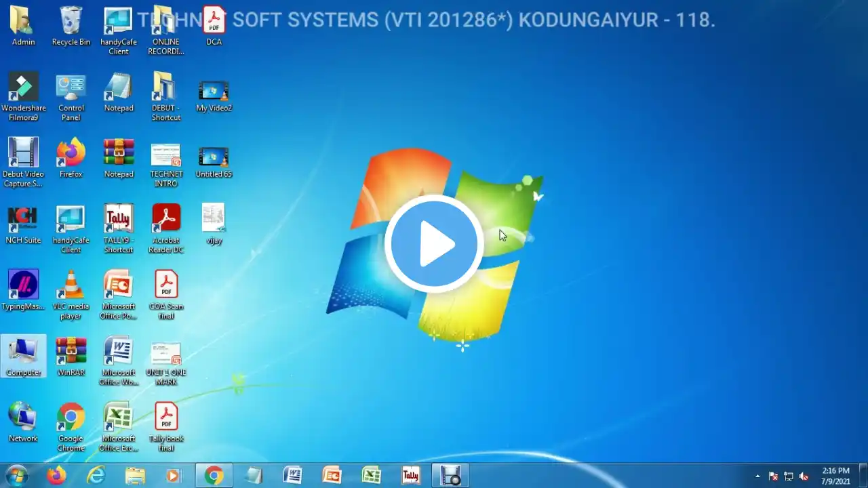Open the Windows Start menu
The width and height of the screenshot is (868, 488).
tap(16, 475)
